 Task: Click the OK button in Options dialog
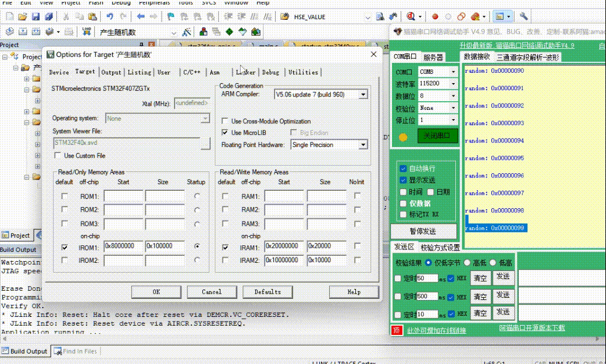pos(156,292)
